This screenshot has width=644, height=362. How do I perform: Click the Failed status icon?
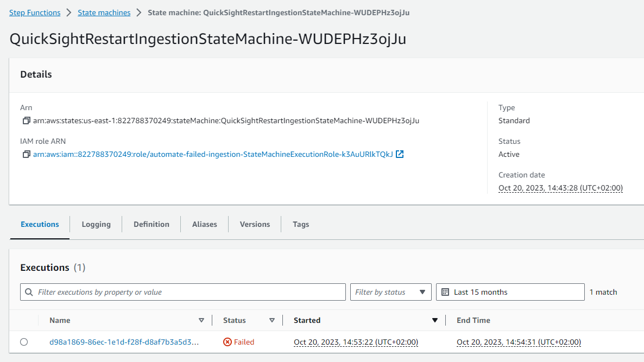[228, 342]
